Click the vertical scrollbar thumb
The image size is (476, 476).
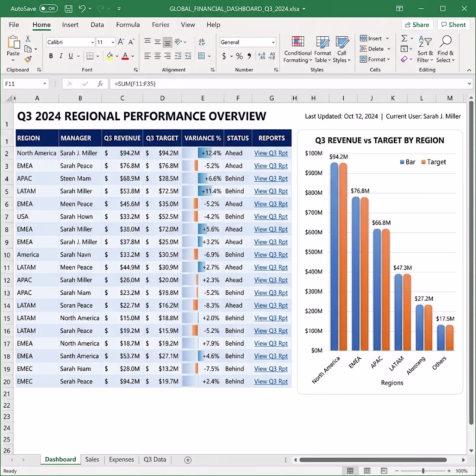point(471,263)
